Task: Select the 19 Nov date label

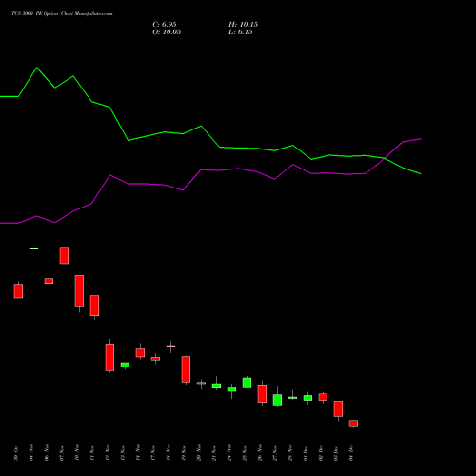Action: 184,453
